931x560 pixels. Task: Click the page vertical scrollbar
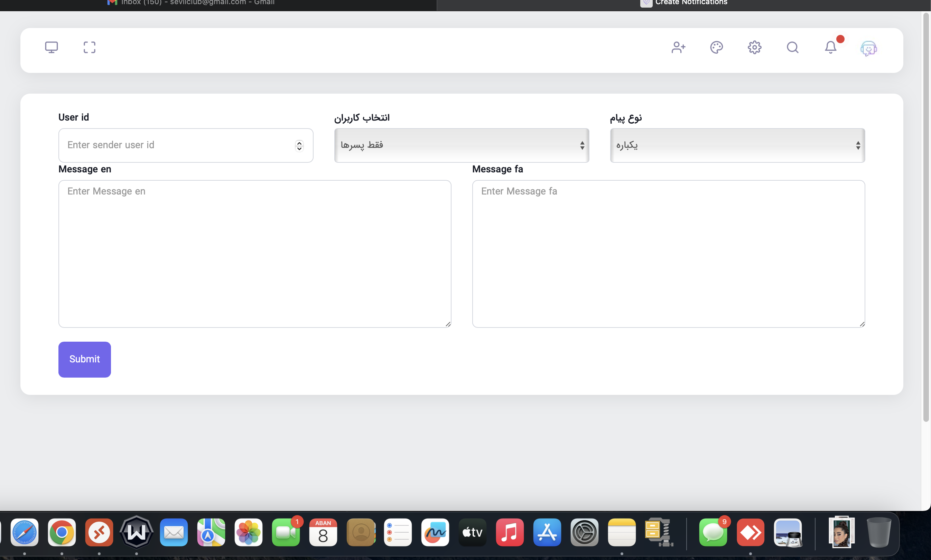click(926, 217)
